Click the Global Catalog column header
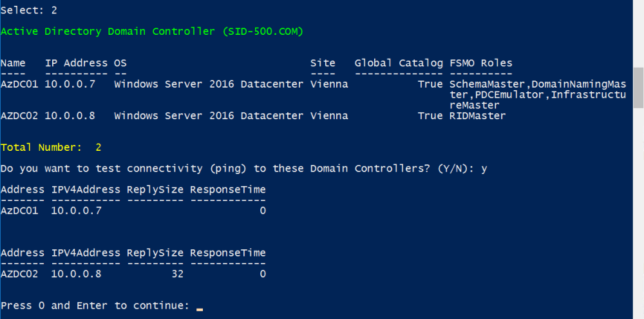This screenshot has width=644, height=319. click(x=399, y=63)
